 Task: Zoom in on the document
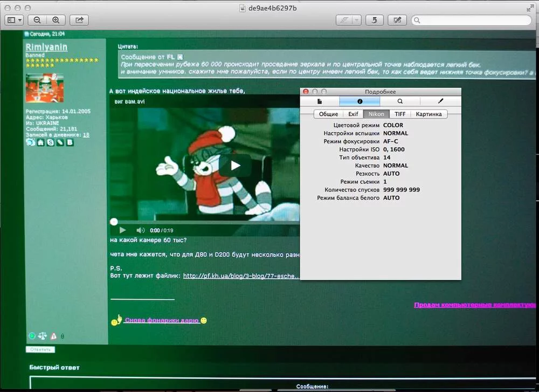[x=56, y=20]
